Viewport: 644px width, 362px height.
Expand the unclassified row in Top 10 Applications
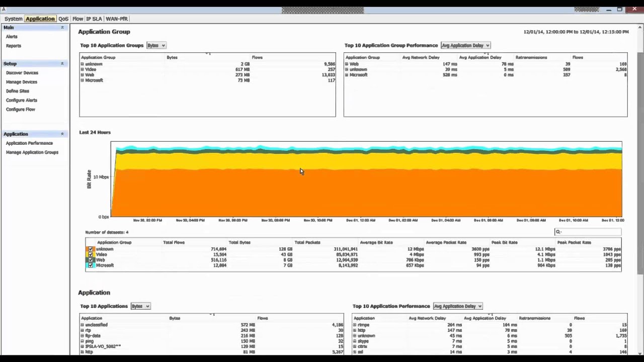(x=83, y=325)
